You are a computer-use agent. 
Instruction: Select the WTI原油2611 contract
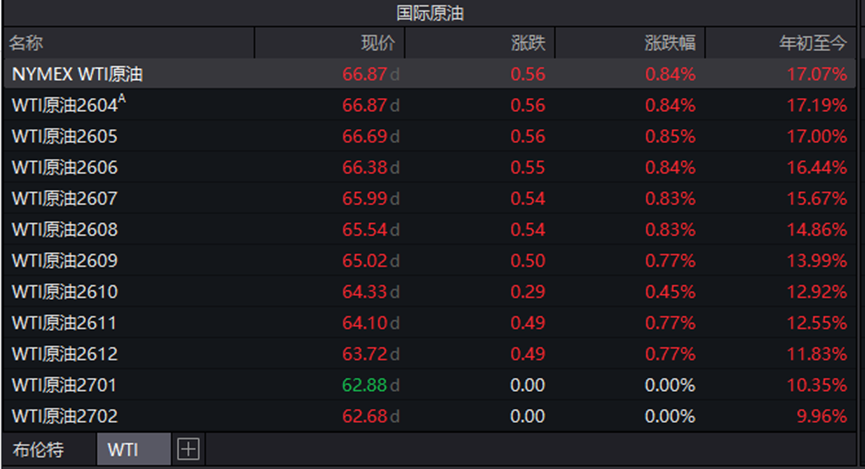(x=65, y=322)
